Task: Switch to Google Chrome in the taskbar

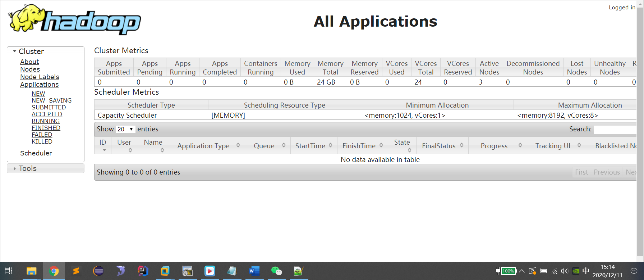Action: 54,271
